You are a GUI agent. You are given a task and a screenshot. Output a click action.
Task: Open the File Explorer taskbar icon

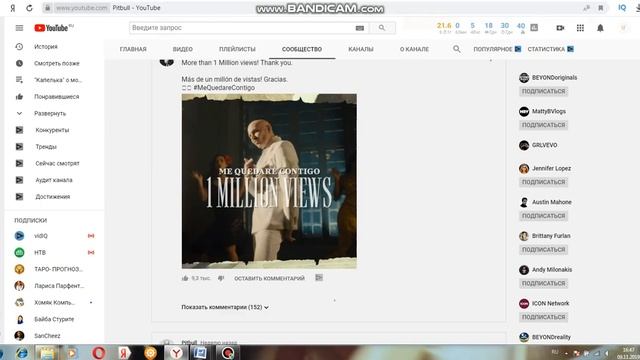pos(47,353)
